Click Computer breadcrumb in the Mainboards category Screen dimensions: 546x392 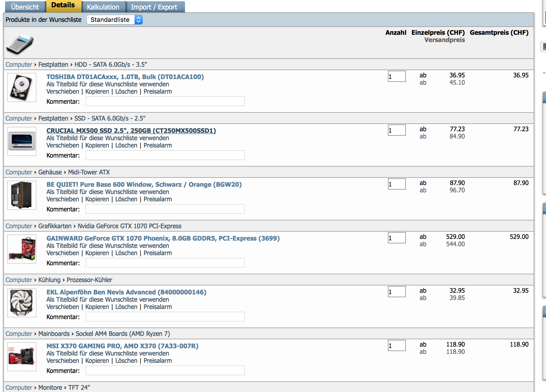19,334
